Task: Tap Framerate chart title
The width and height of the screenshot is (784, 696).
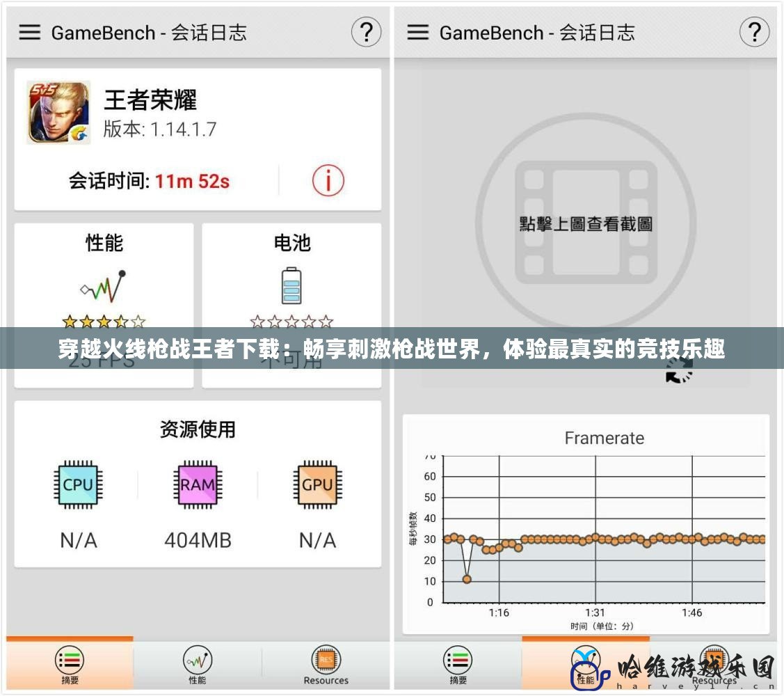Action: click(604, 438)
